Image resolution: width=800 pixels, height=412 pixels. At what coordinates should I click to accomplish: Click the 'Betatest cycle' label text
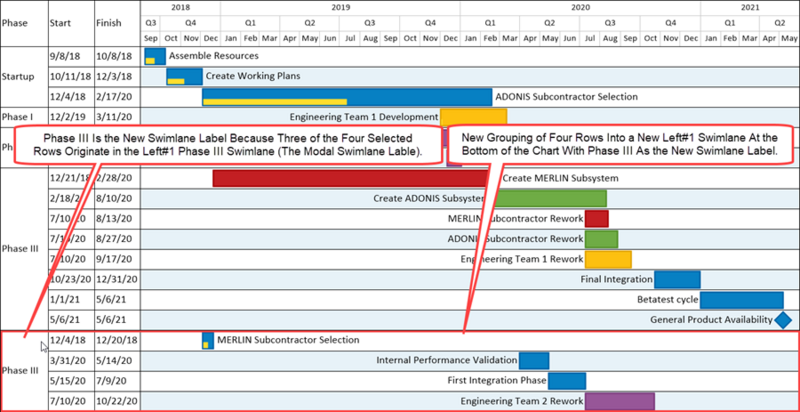(x=667, y=300)
